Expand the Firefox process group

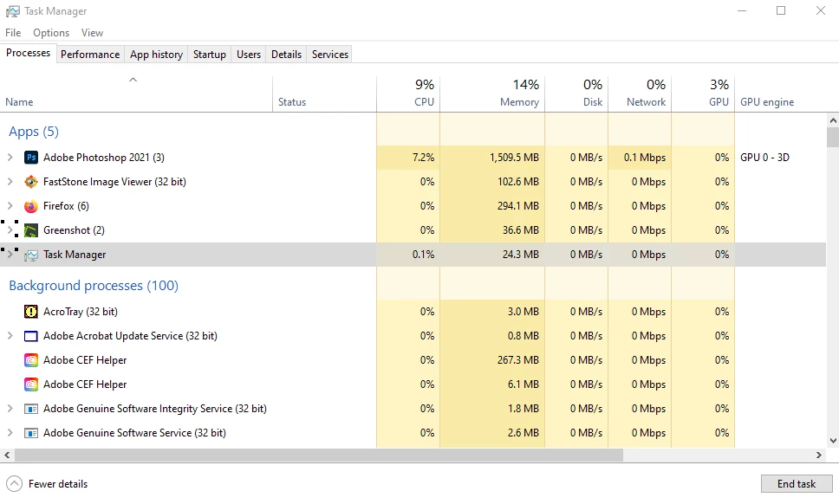10,206
